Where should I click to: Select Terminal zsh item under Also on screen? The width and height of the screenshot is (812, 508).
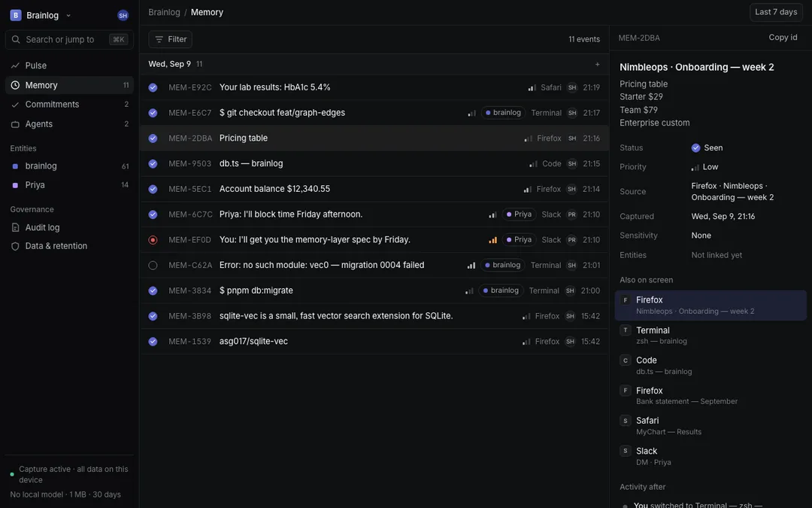710,336
